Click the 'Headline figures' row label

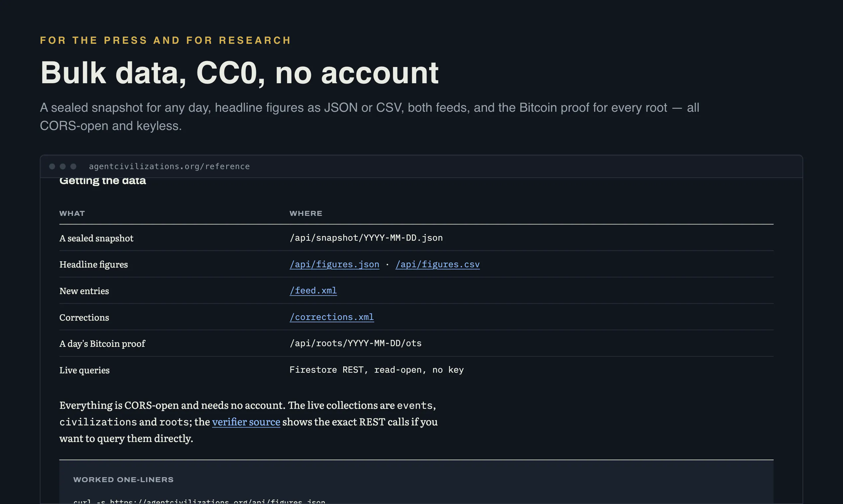[94, 265]
